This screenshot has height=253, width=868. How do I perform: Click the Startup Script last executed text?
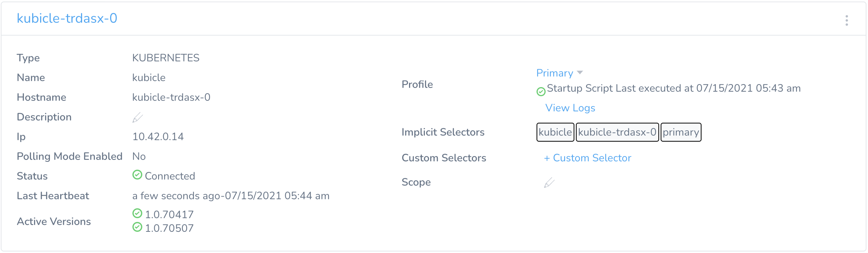(x=674, y=88)
